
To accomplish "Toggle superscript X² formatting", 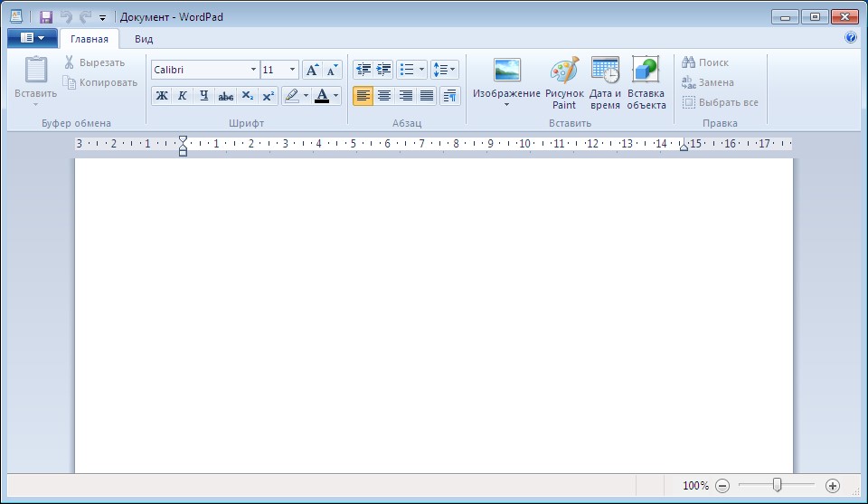I will click(269, 96).
